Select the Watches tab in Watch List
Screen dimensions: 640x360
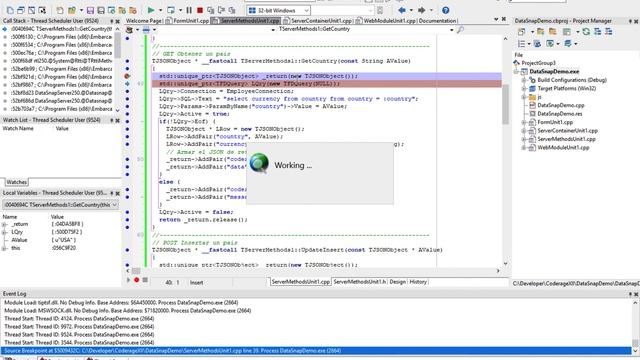click(16, 182)
